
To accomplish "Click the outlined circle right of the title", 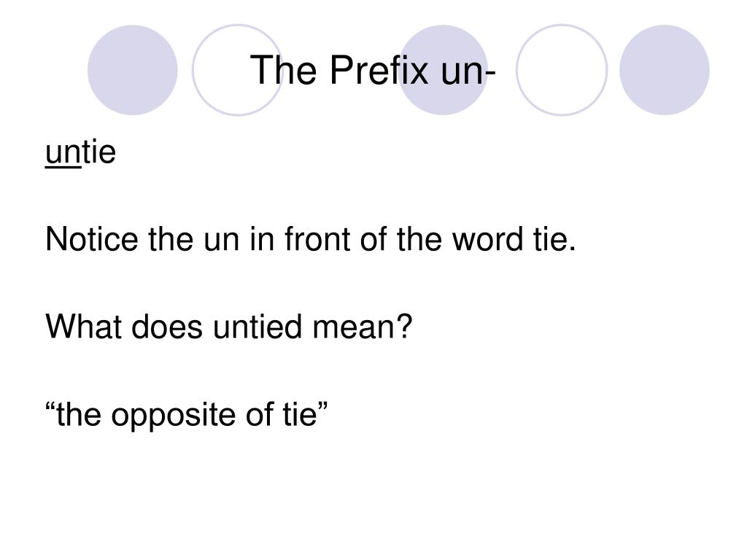I will [562, 70].
